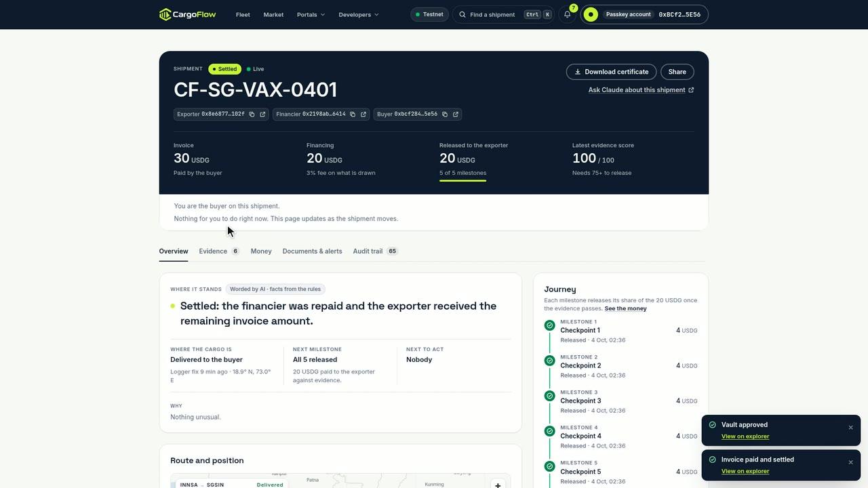
Task: Open the Audit trail tab
Action: click(x=375, y=251)
